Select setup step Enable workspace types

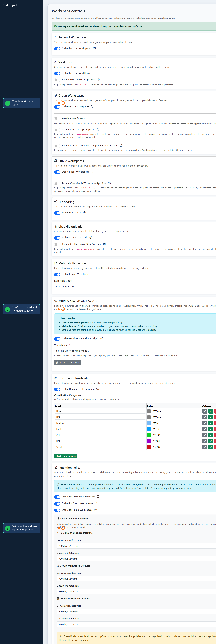tap(21, 103)
